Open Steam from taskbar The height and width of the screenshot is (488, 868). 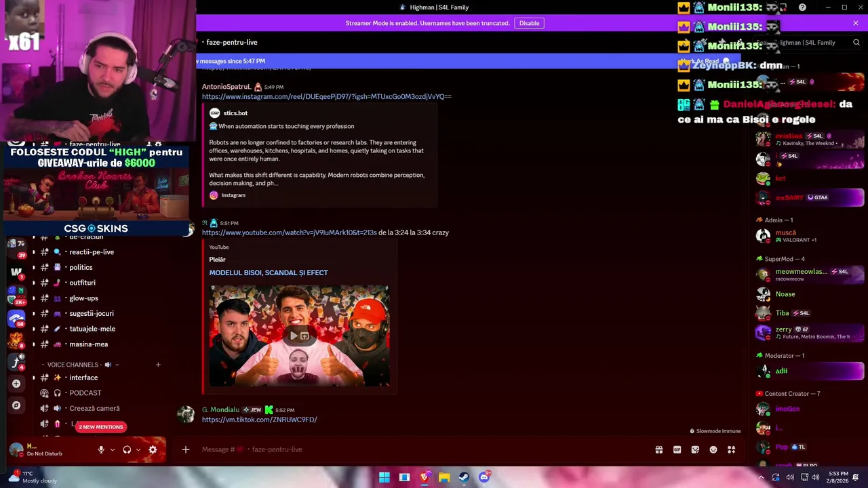click(x=464, y=477)
